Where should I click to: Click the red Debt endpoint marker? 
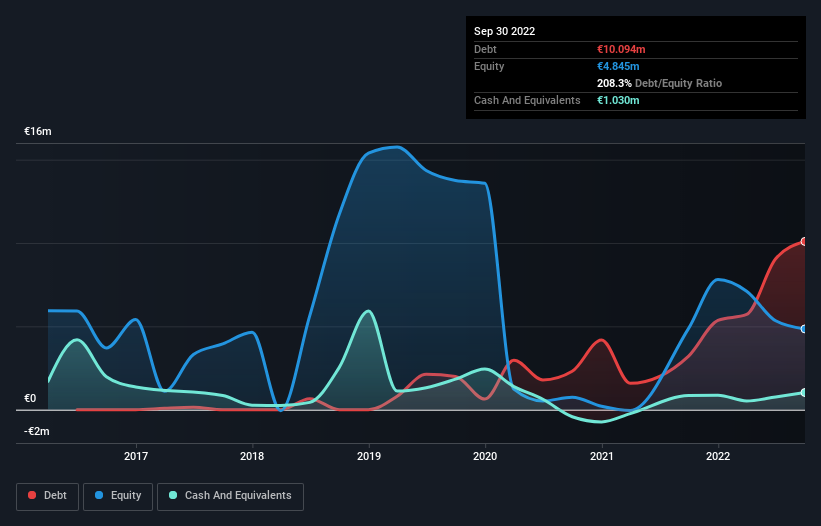coord(804,242)
